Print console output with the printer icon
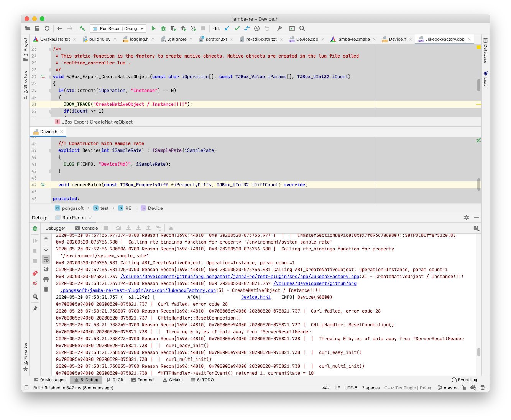 [46, 279]
